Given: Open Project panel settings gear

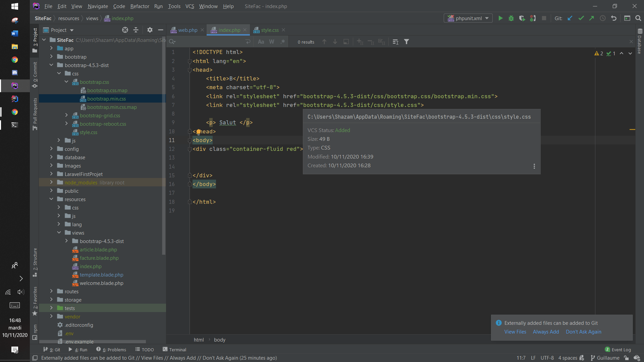Looking at the screenshot, I should (x=150, y=30).
